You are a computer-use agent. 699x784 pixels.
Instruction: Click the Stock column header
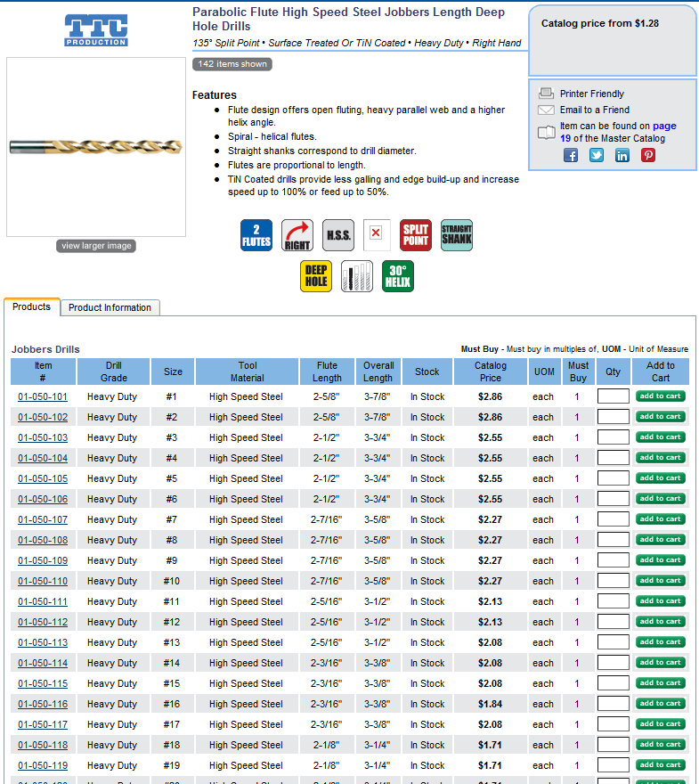pyautogui.click(x=427, y=372)
